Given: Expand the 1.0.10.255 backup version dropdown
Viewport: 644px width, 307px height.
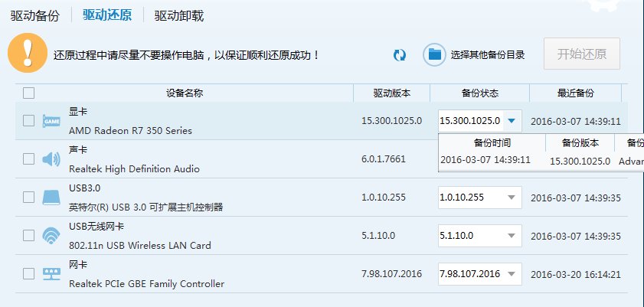Looking at the screenshot, I should point(512,198).
